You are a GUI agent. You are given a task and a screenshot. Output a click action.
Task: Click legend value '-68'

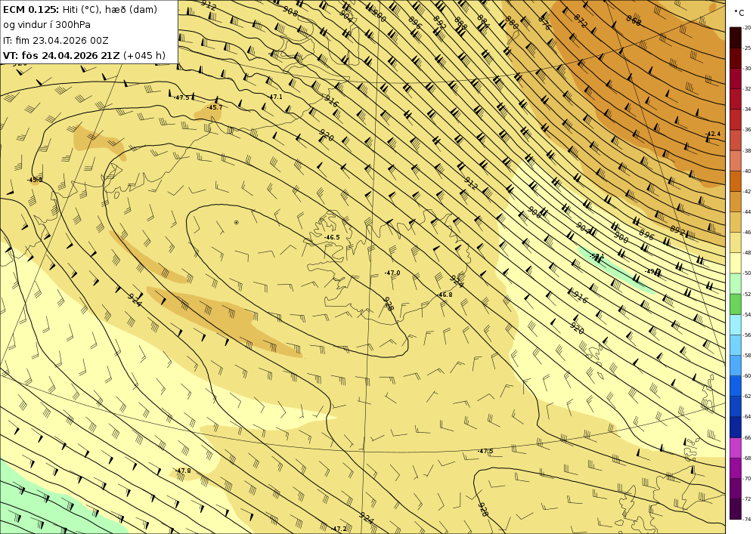[x=748, y=458]
